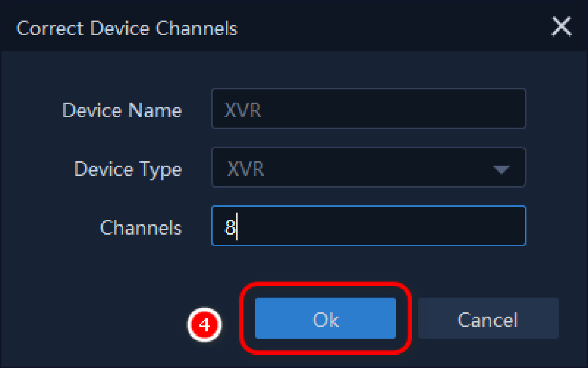Image resolution: width=588 pixels, height=368 pixels.
Task: Click the step 4 red marker badge
Action: point(205,324)
